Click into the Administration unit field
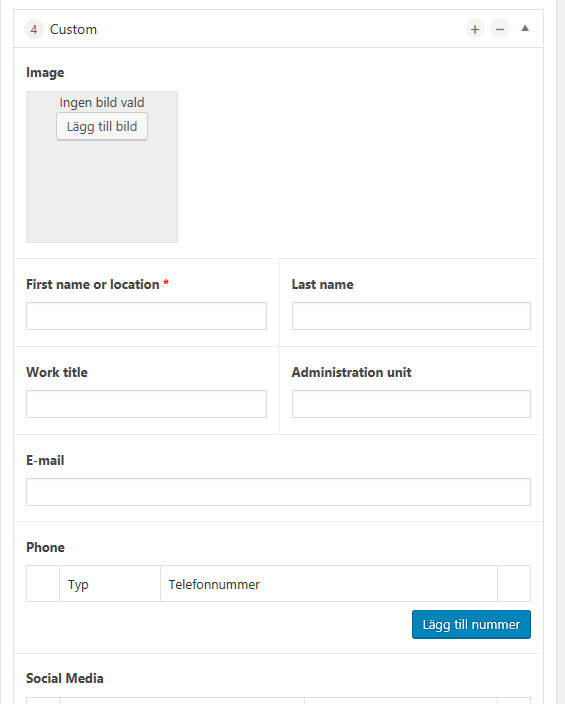 pyautogui.click(x=411, y=404)
